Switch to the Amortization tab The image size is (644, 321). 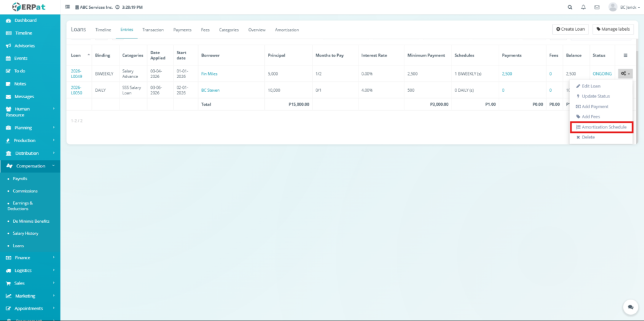coord(287,30)
